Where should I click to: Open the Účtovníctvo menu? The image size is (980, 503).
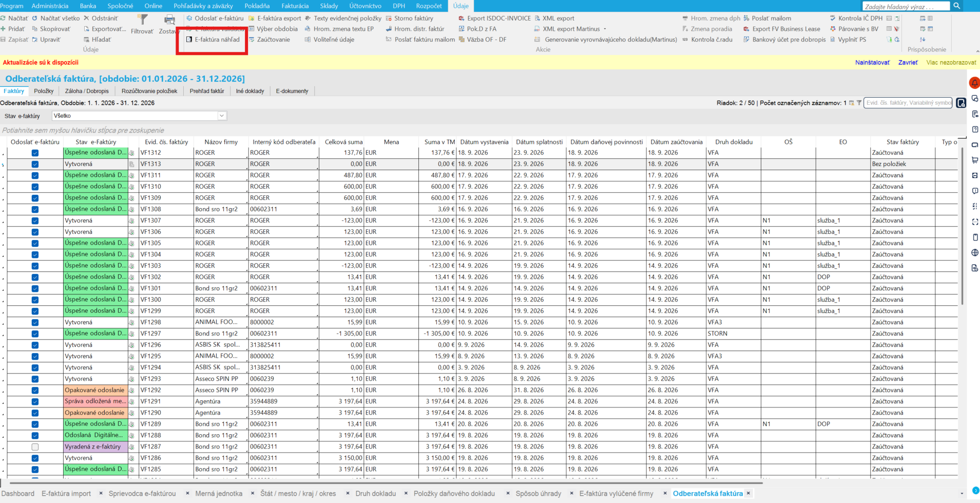pyautogui.click(x=365, y=6)
